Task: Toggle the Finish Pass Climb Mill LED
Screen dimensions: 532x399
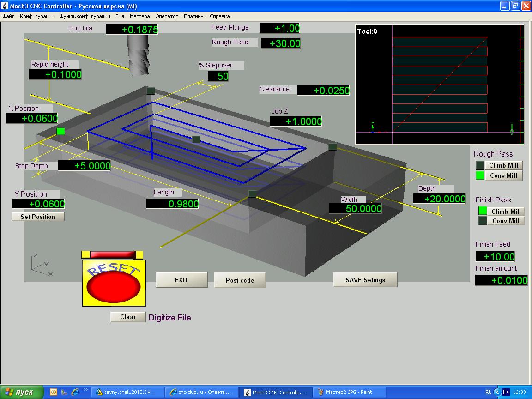Action: pos(483,211)
